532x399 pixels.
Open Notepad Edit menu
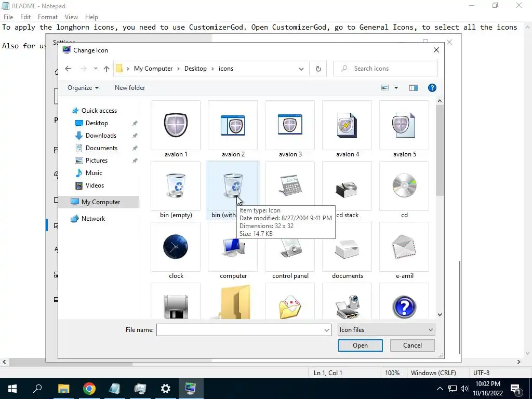click(25, 17)
